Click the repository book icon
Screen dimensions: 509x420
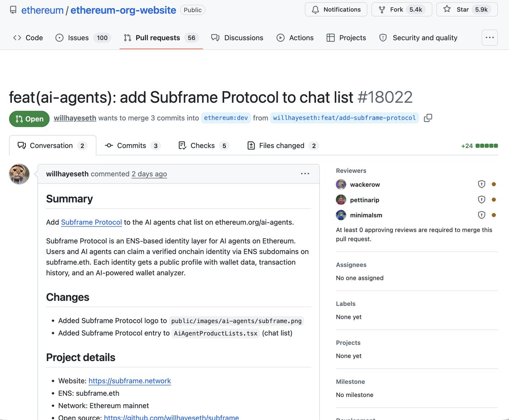(x=13, y=10)
